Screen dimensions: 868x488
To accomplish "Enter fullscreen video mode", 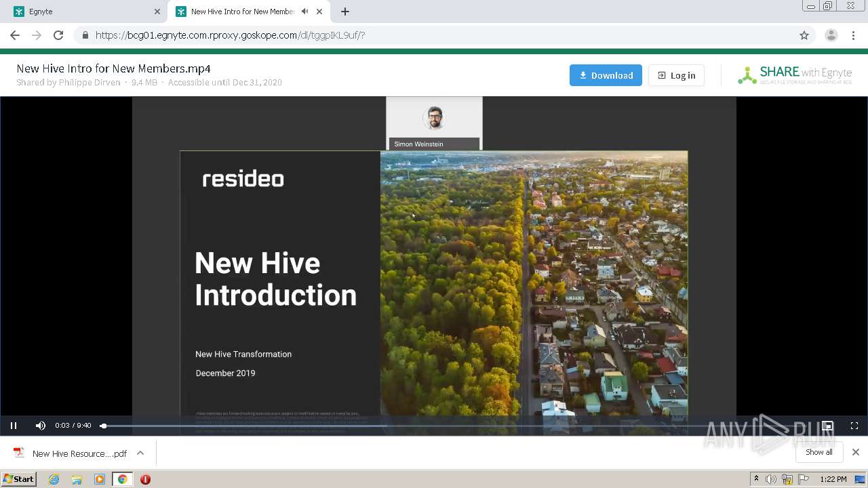I will click(854, 426).
